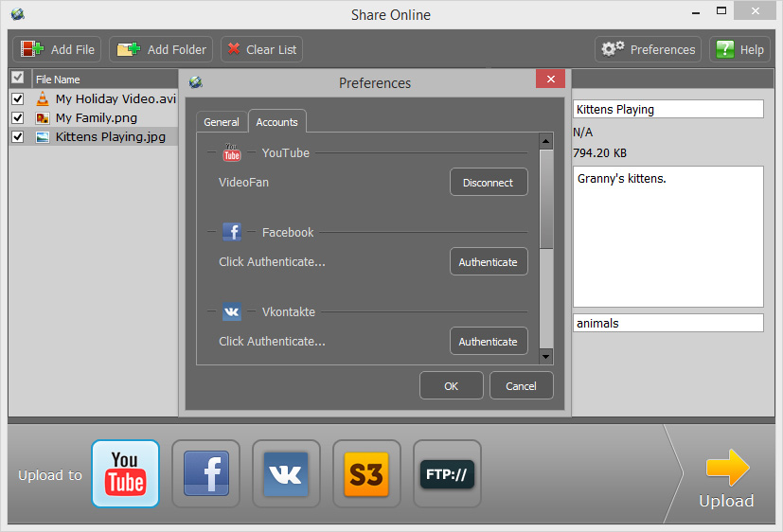The width and height of the screenshot is (783, 532).
Task: Select YouTube as the upload destination
Action: 125,473
